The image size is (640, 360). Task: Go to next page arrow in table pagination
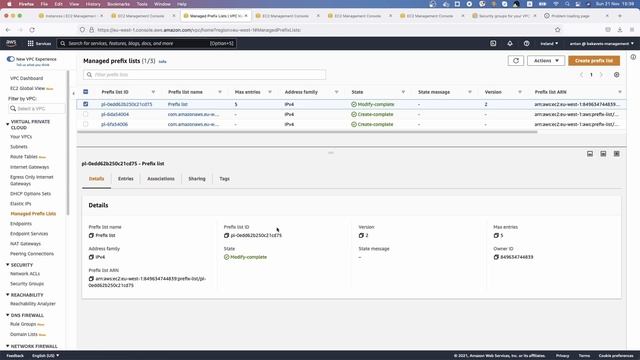pyautogui.click(x=601, y=75)
